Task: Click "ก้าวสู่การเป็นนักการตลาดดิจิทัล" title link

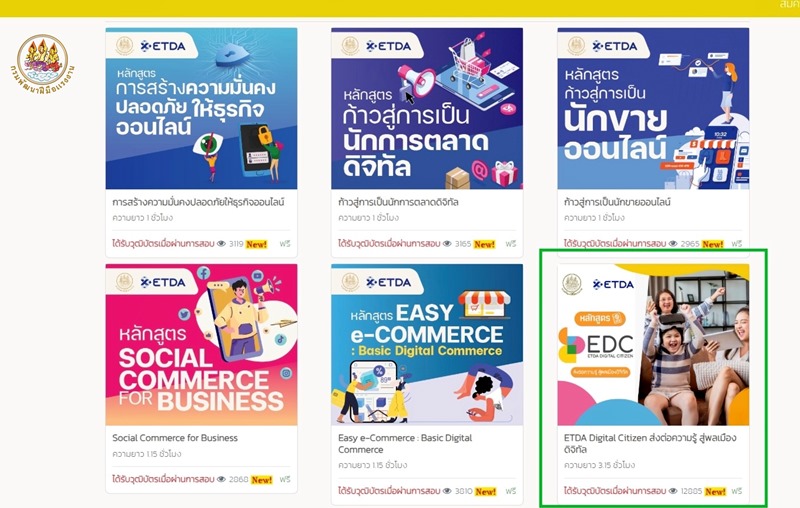Action: click(x=398, y=202)
